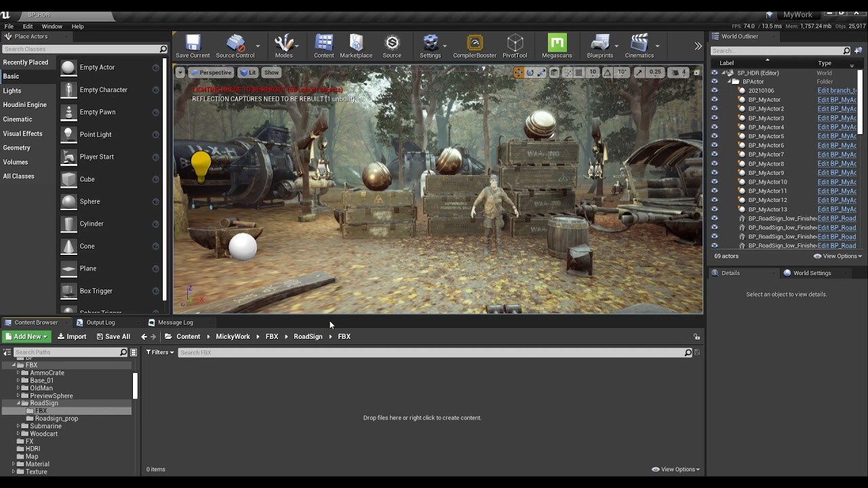
Task: Click the folder tree vertical scrollbar
Action: tap(135, 385)
